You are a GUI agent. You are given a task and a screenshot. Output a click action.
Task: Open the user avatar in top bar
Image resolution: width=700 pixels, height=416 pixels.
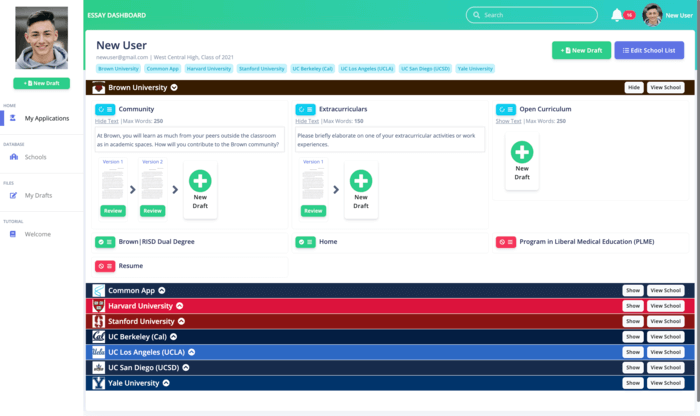652,15
